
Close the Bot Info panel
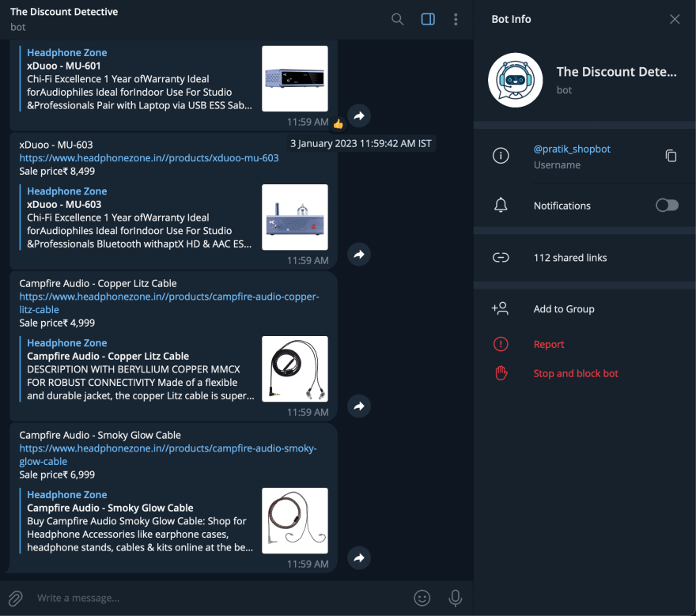[675, 19]
